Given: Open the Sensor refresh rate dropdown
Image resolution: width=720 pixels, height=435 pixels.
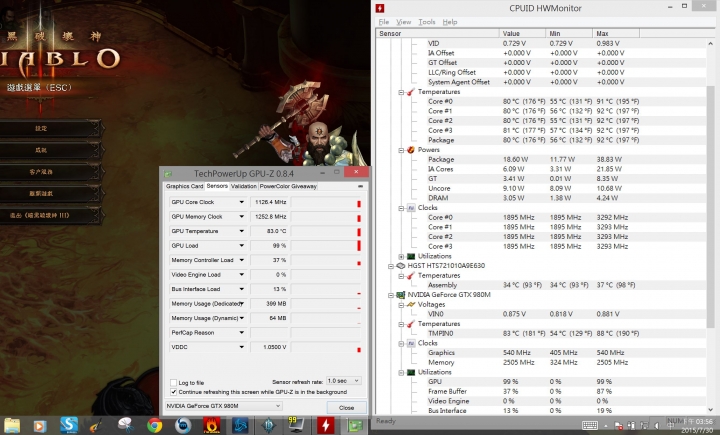Looking at the screenshot, I should click(x=343, y=381).
